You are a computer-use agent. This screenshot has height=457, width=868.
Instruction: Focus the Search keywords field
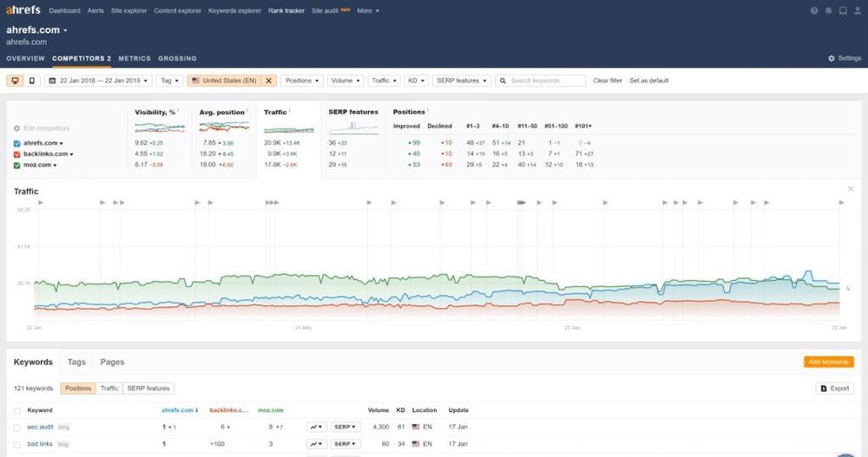(540, 81)
